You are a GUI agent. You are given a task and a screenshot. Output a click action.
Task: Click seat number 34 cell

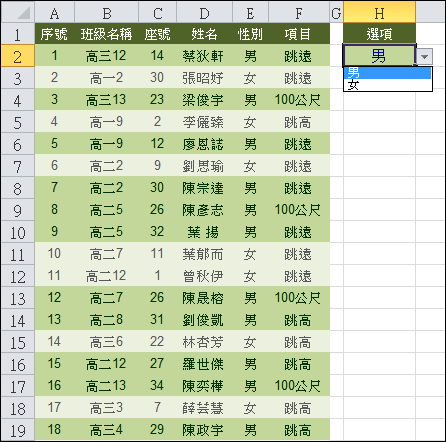click(x=157, y=386)
